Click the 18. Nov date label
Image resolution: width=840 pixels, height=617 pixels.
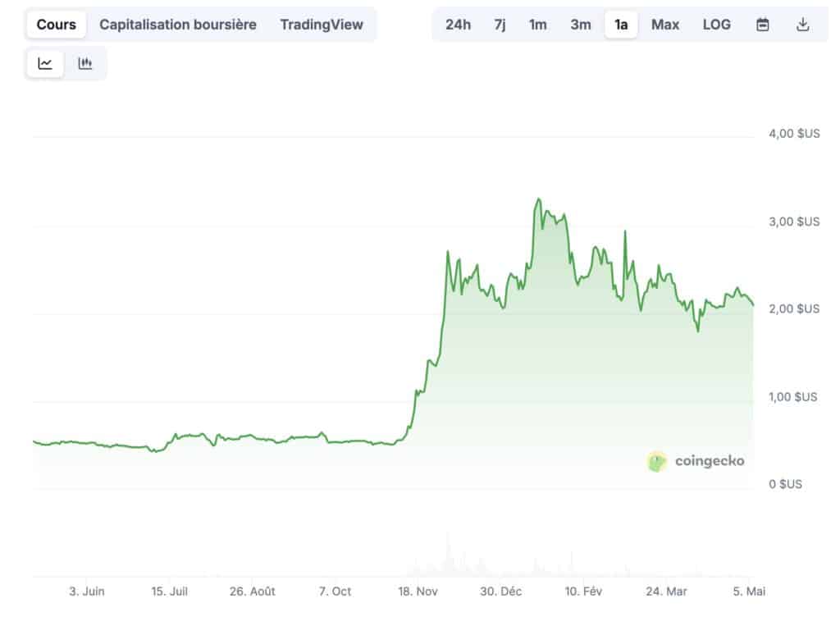point(418,592)
